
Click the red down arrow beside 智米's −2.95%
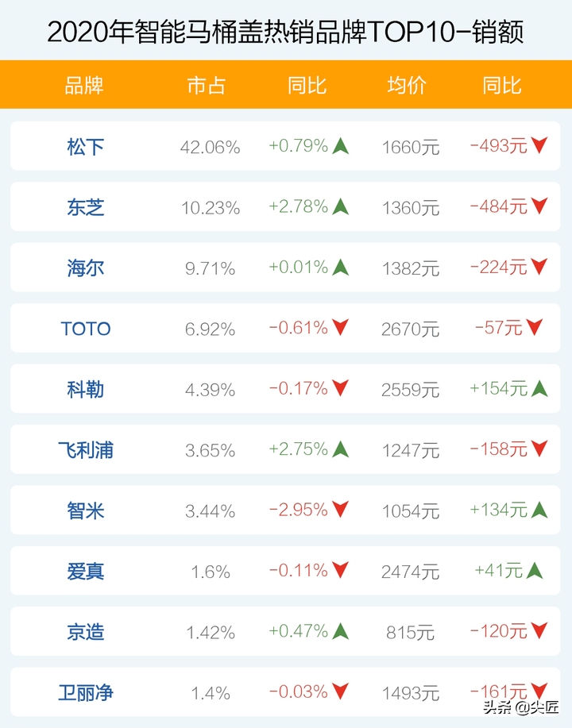point(341,510)
